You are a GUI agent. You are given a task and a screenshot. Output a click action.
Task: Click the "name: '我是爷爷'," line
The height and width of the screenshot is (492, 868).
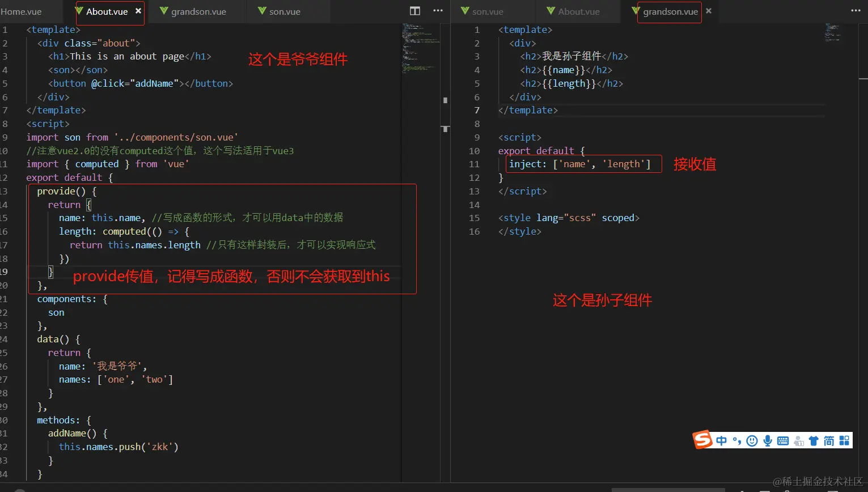[x=103, y=366]
